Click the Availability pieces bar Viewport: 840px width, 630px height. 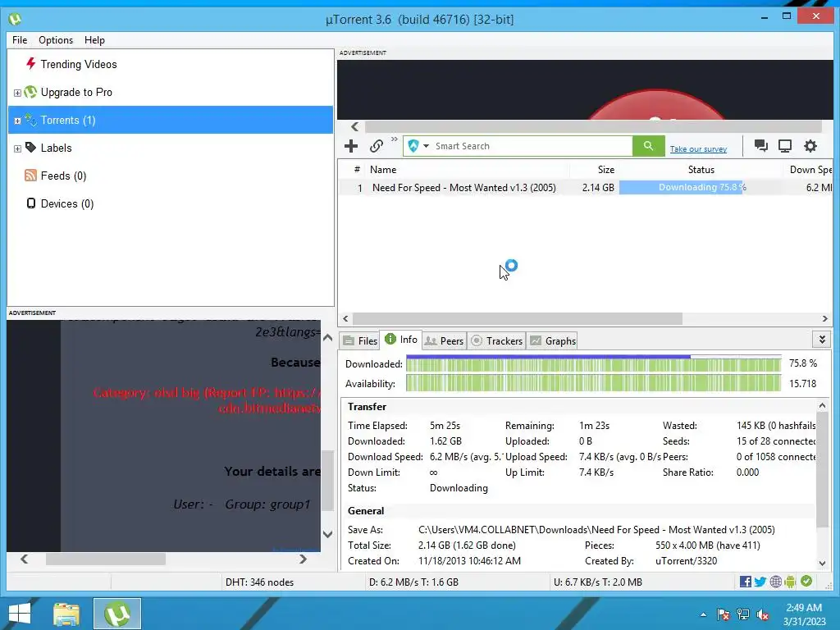594,384
